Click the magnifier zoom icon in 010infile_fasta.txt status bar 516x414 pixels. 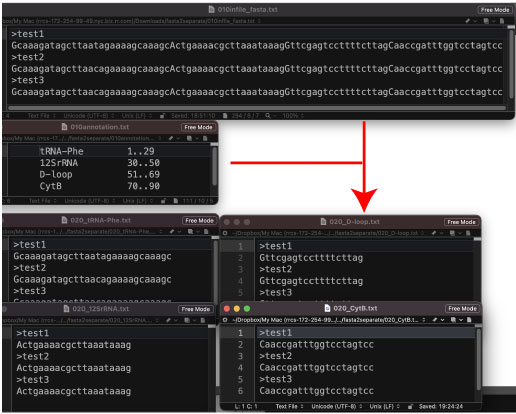268,116
